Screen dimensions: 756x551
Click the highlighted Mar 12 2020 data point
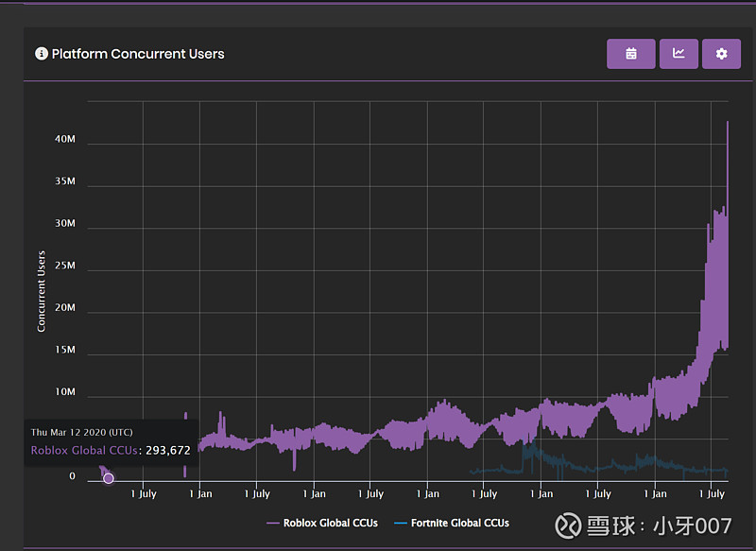pyautogui.click(x=109, y=478)
